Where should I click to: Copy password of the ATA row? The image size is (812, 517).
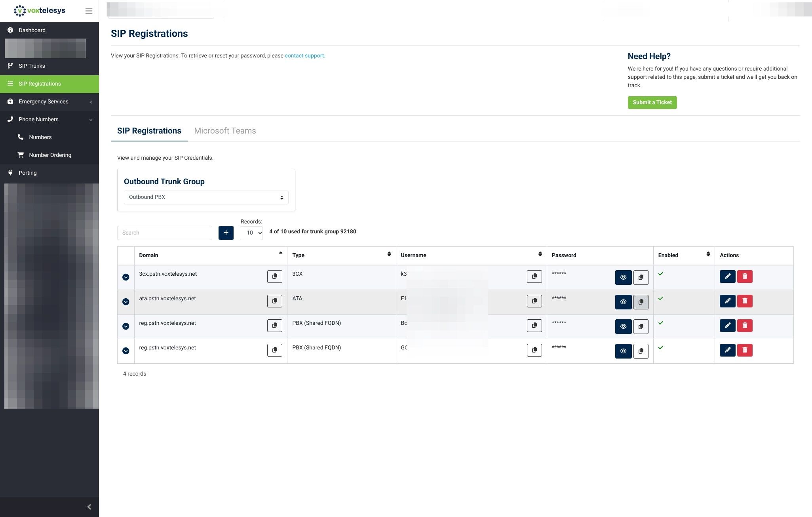click(641, 302)
